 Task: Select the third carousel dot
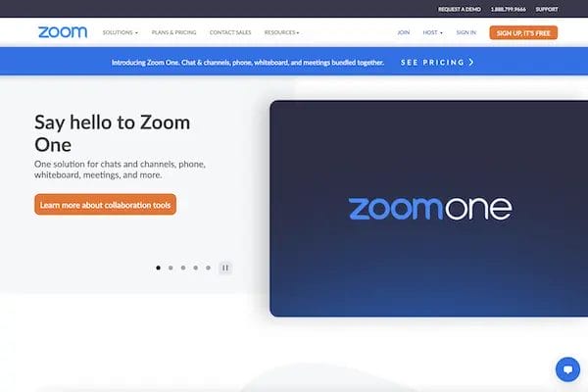[183, 268]
